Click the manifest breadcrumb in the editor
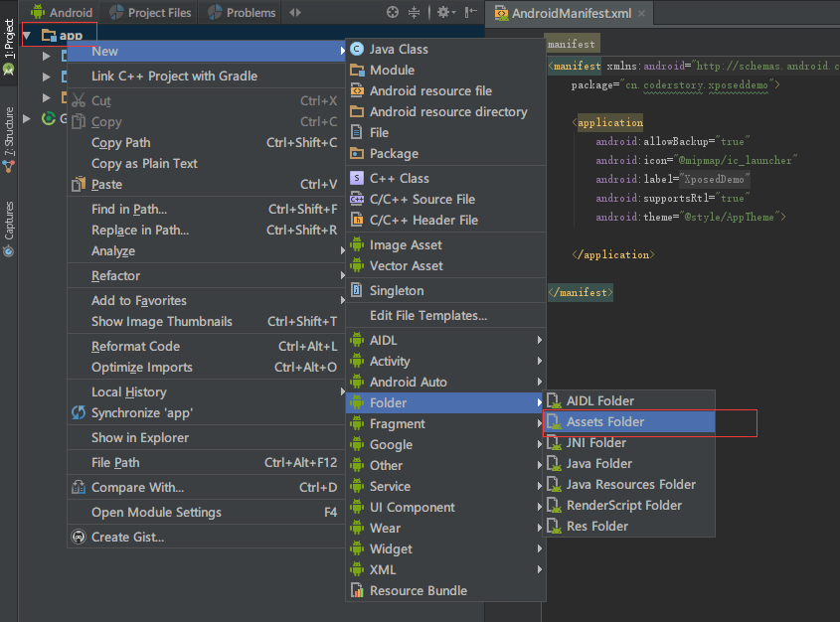840x622 pixels. 572,45
